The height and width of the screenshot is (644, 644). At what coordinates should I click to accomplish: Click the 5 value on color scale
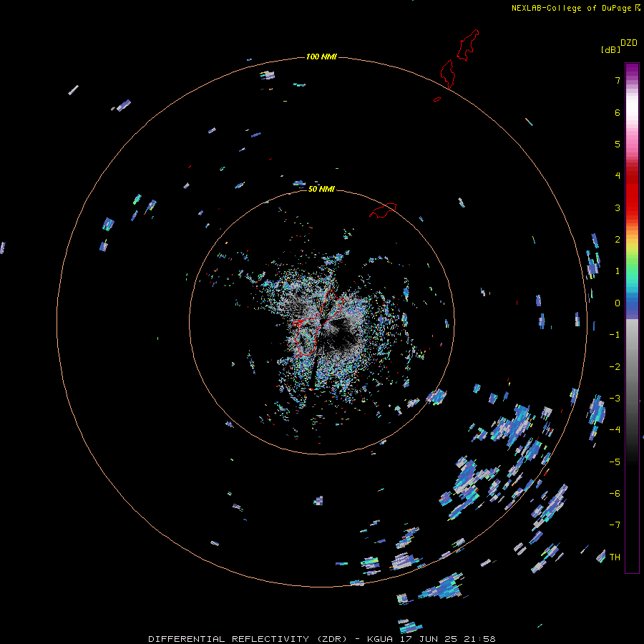point(618,144)
